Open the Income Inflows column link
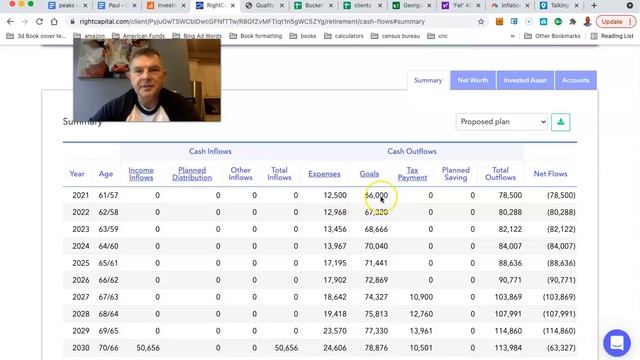This screenshot has width=640, height=360. [x=141, y=174]
